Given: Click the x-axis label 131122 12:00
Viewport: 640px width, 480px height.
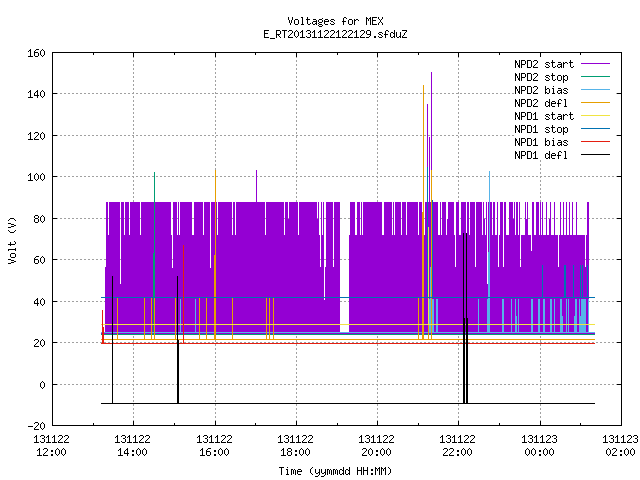Looking at the screenshot, I should 51,446.
